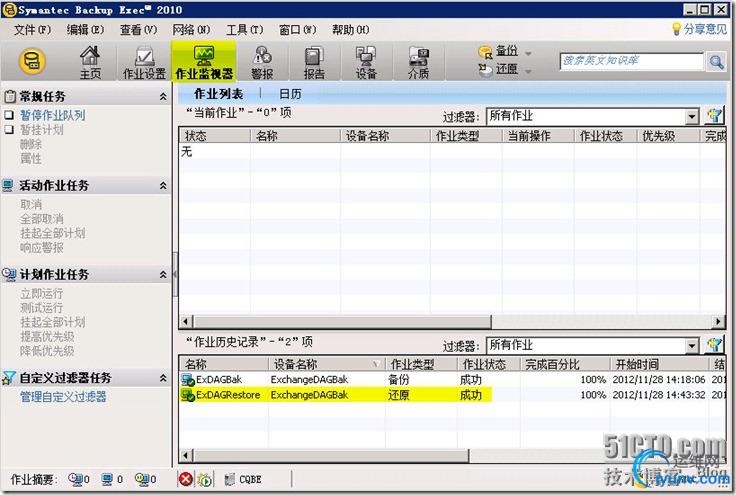Open the 工具(T) menu
This screenshot has height=495, width=736.
click(x=245, y=30)
